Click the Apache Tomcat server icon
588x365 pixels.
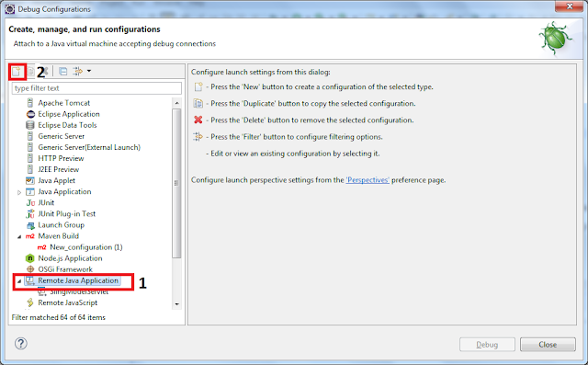click(x=30, y=102)
